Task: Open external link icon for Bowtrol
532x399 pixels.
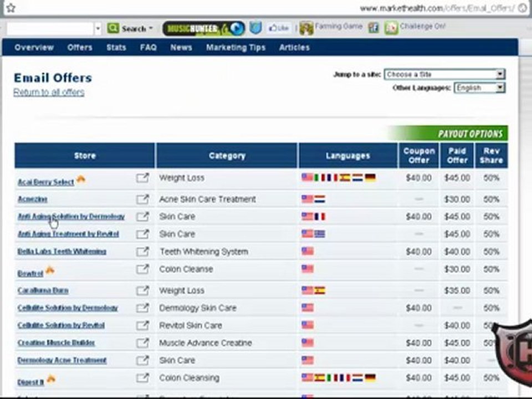Action: click(142, 269)
